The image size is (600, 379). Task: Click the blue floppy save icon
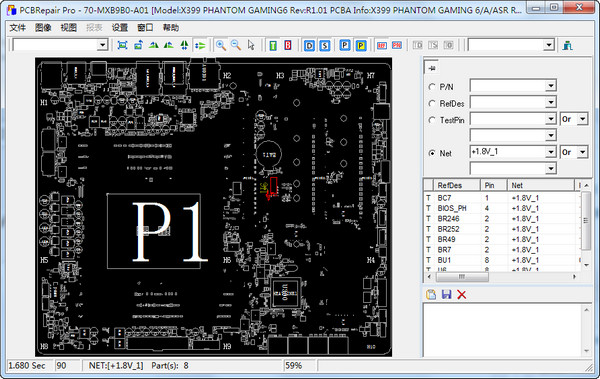pyautogui.click(x=447, y=294)
